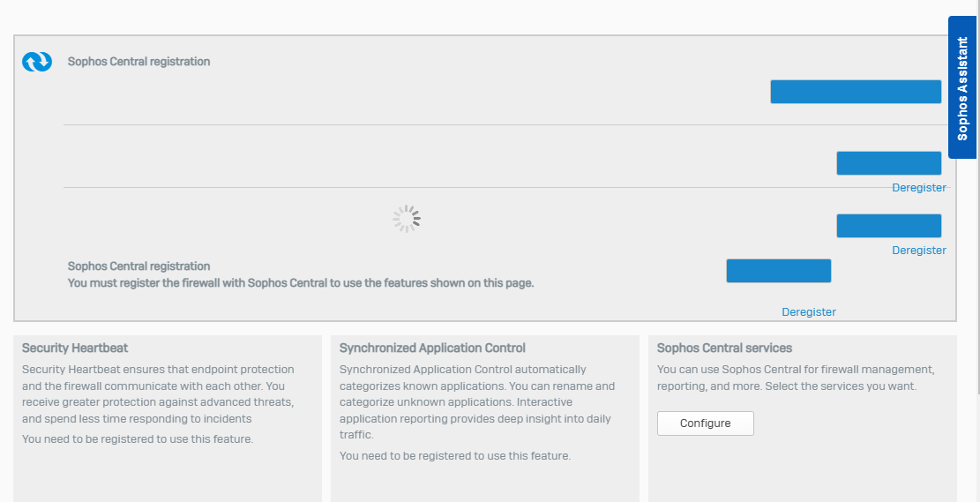Open Configure for Sophos Central services
Screen dimensions: 980x502
pos(706,423)
